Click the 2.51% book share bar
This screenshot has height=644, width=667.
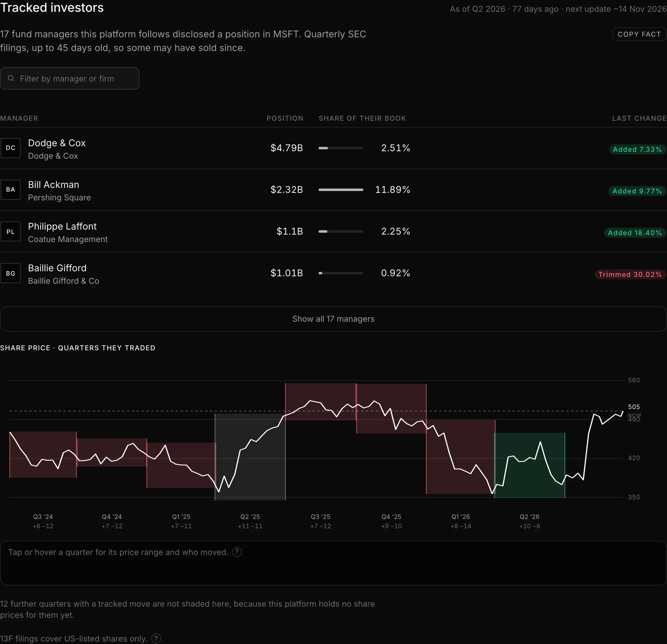[x=341, y=148]
